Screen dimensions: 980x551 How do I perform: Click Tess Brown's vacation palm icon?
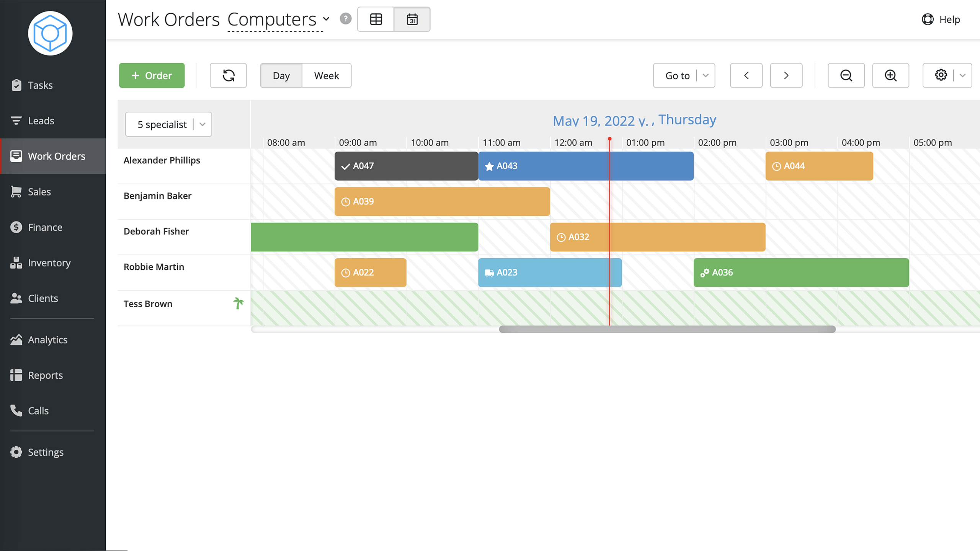click(x=238, y=303)
